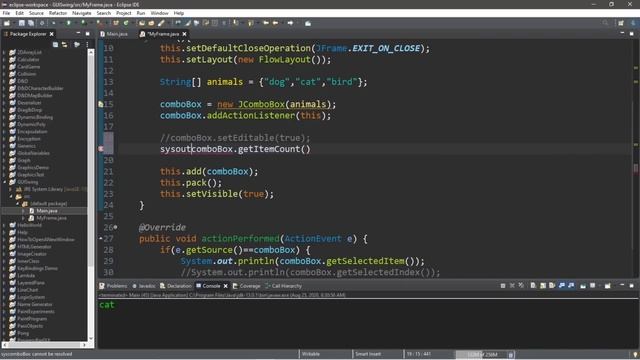Click the Forward navigation arrow in toolbar
This screenshot has width=640, height=360.
(x=290, y=23)
